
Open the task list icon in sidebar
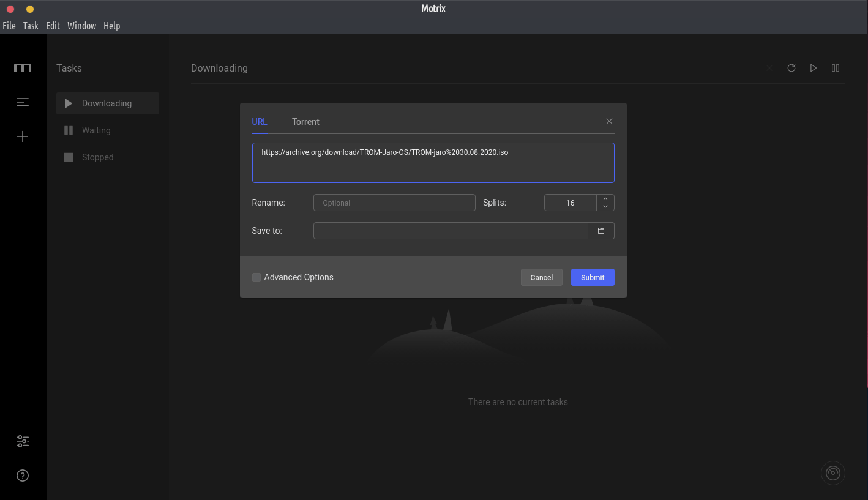pyautogui.click(x=23, y=102)
